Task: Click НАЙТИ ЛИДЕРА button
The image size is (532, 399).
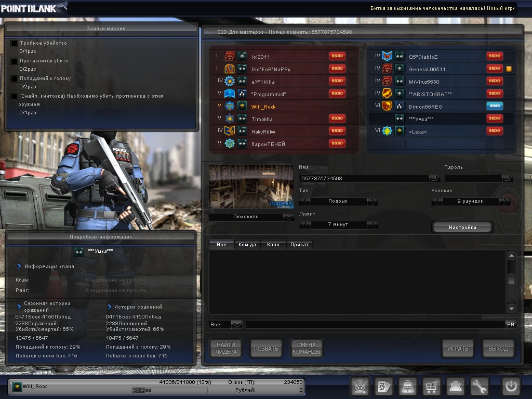Action: pos(226,349)
